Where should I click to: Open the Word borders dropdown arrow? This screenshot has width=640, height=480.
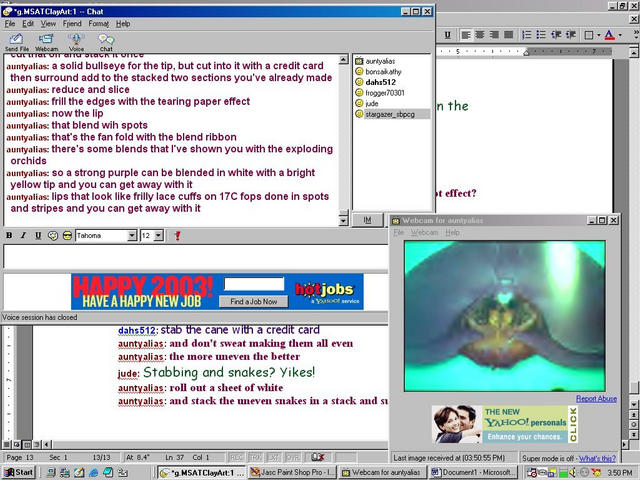pos(598,35)
